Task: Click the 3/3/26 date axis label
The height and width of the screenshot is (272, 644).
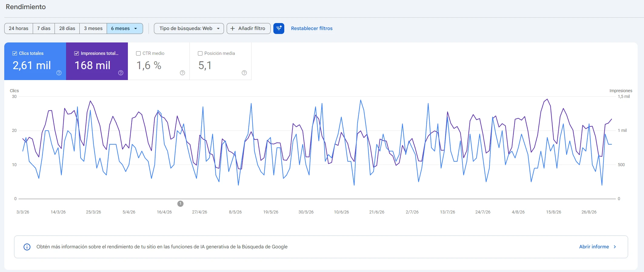Action: (x=23, y=212)
